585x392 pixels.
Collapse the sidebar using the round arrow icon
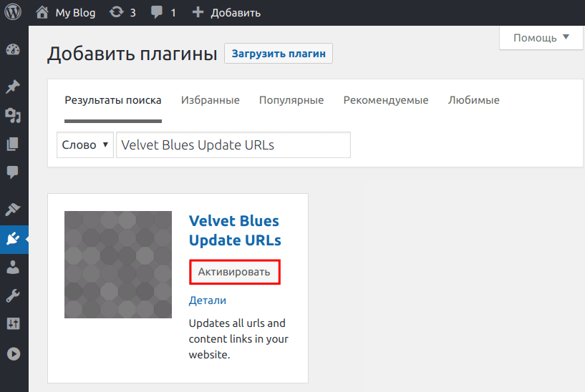tap(13, 353)
